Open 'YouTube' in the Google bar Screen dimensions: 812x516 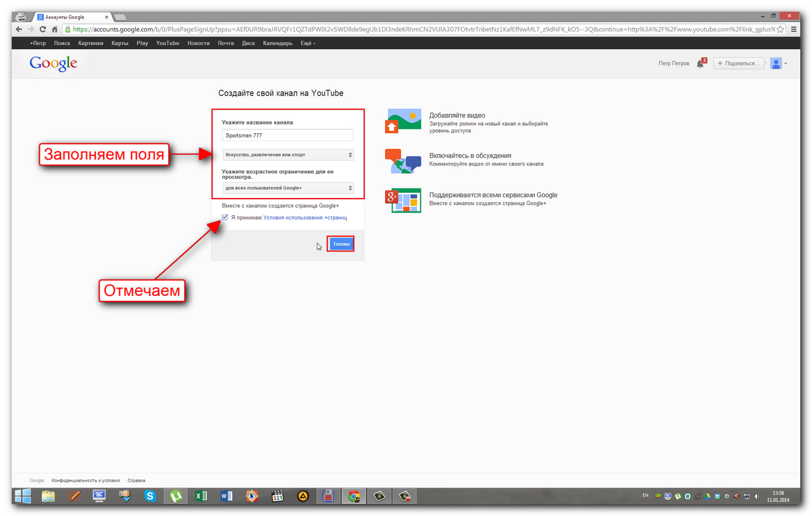click(168, 43)
